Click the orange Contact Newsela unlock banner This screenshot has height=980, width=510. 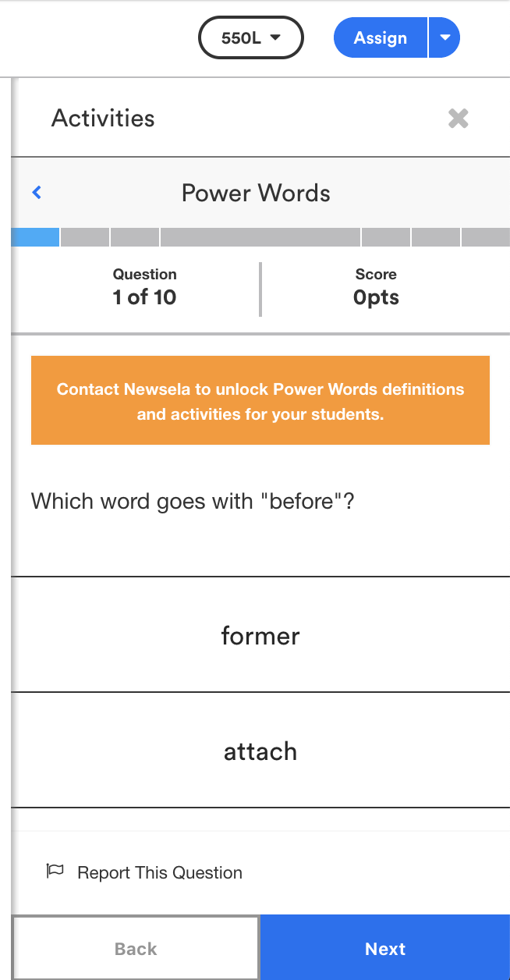click(x=260, y=400)
